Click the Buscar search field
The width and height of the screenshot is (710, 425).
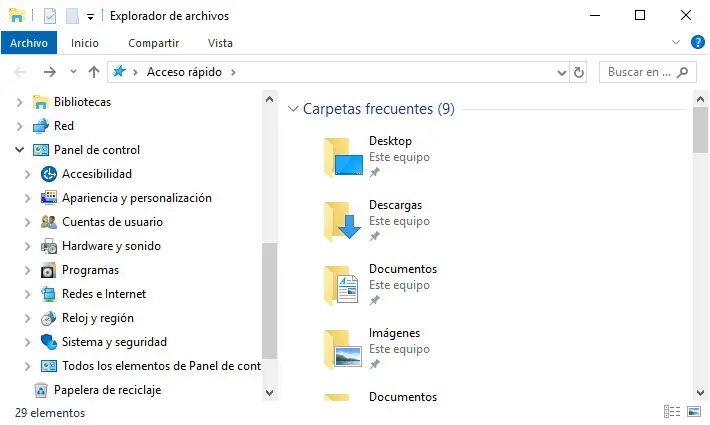639,72
